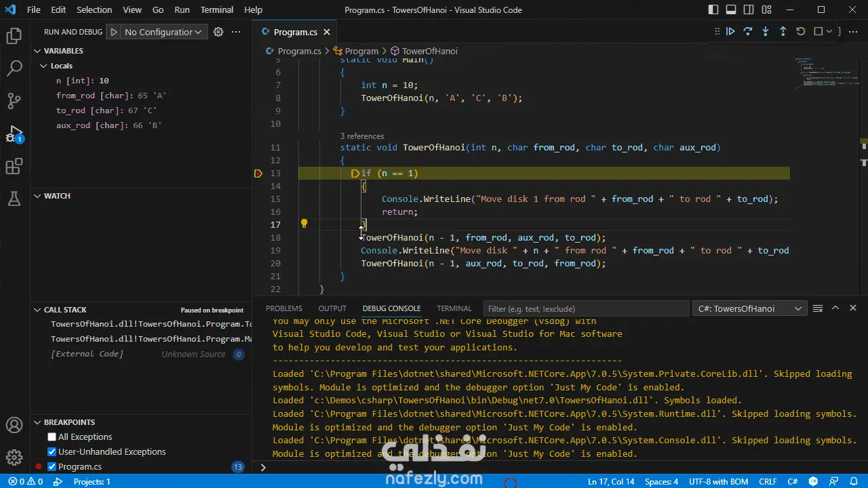Toggle the secondary side bar layout icon
The height and width of the screenshot is (488, 868).
[749, 9]
